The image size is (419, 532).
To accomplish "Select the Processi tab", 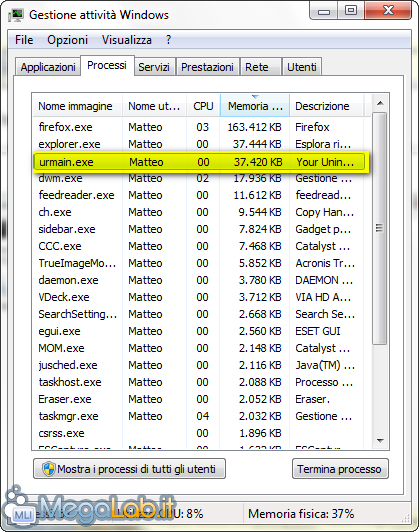I will coord(107,65).
